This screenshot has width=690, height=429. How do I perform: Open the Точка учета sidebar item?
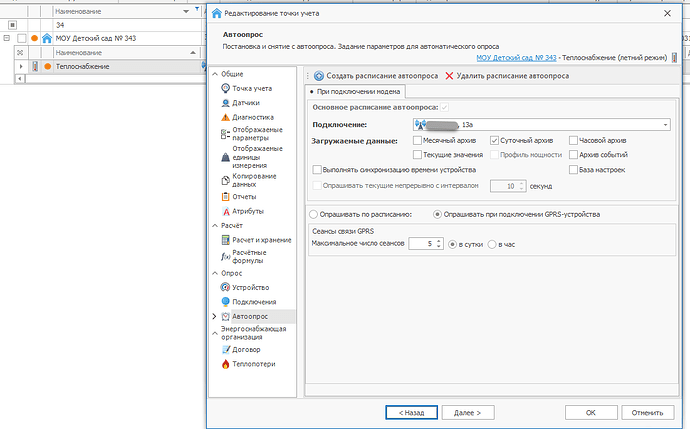coord(253,88)
